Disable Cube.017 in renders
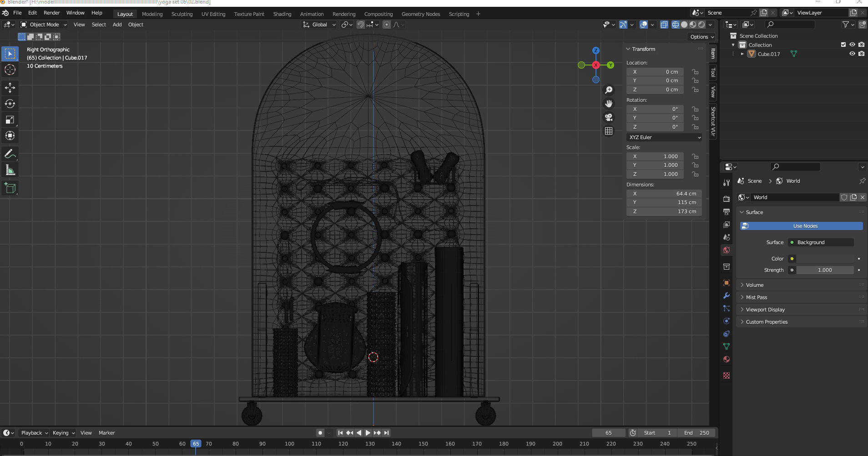Screen dimensions: 868x456 861,54
